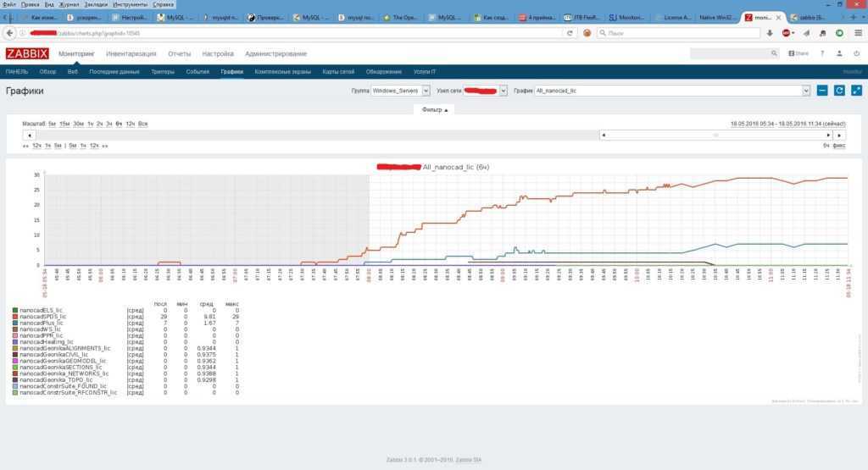Set graph scale to 5м
This screenshot has height=470, width=868.
click(x=52, y=124)
